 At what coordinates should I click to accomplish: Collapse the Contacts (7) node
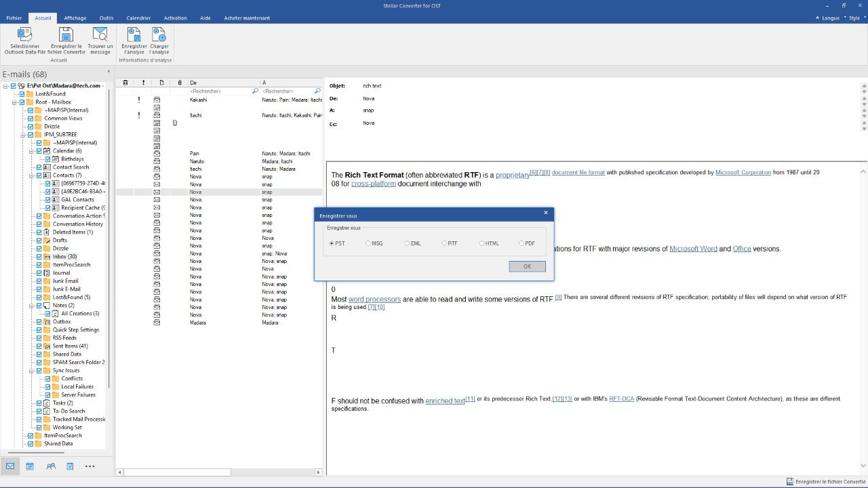(31, 176)
